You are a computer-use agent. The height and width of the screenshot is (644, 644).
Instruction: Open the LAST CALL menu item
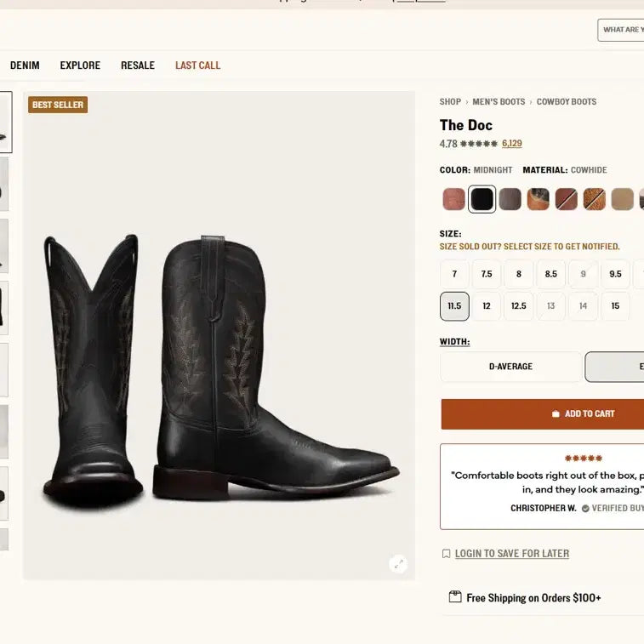197,66
